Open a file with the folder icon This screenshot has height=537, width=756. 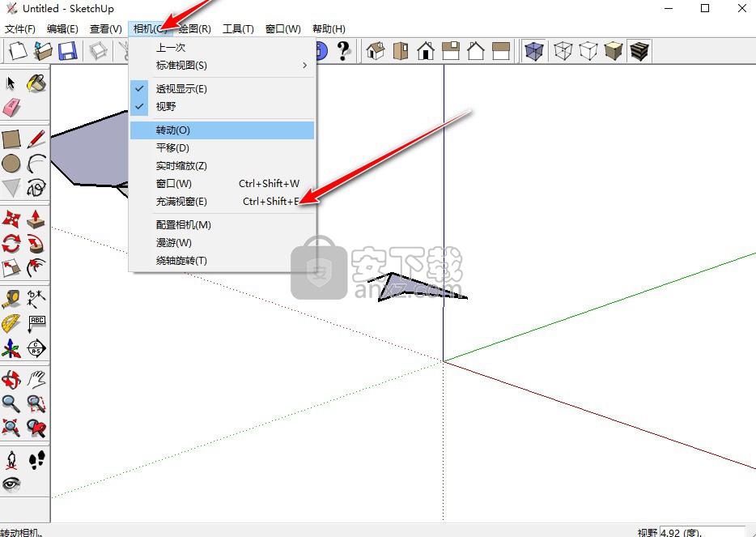[43, 51]
